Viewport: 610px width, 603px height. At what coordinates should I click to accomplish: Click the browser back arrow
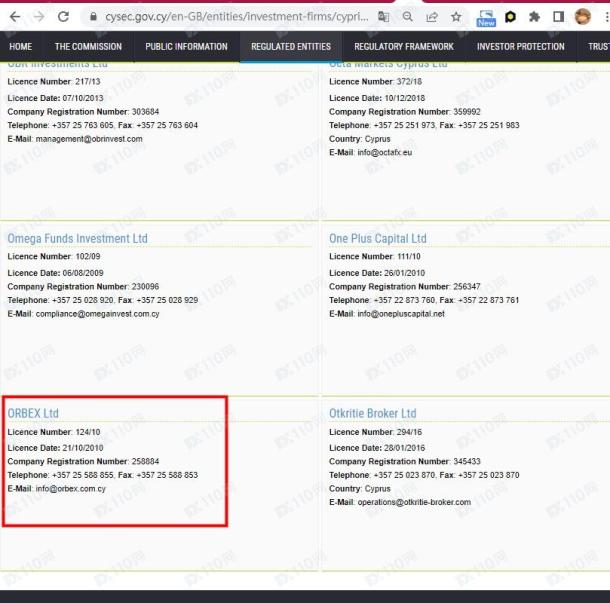coord(15,17)
